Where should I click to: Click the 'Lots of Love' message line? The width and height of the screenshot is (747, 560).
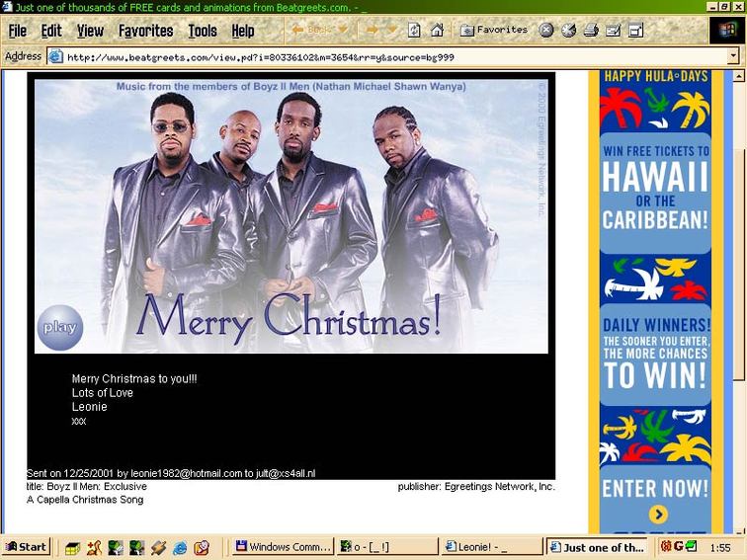point(103,393)
